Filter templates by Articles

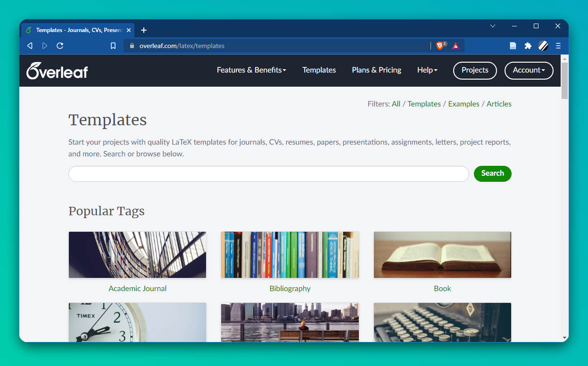pyautogui.click(x=499, y=104)
